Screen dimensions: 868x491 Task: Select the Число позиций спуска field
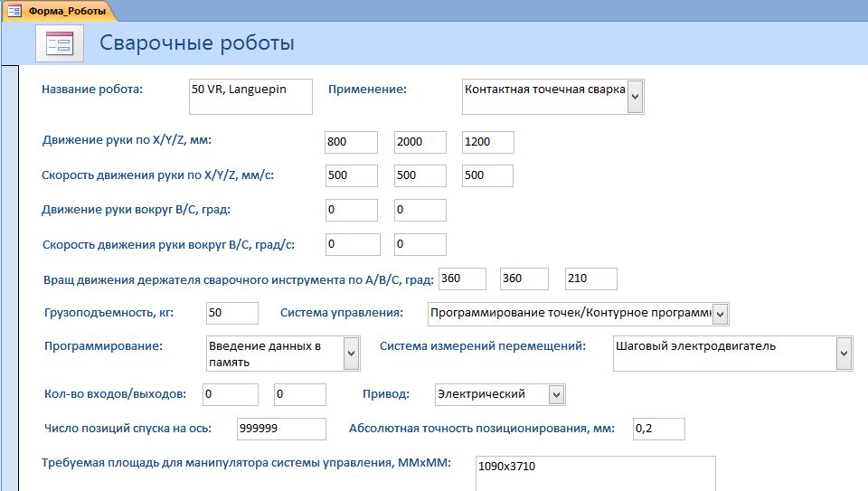280,429
